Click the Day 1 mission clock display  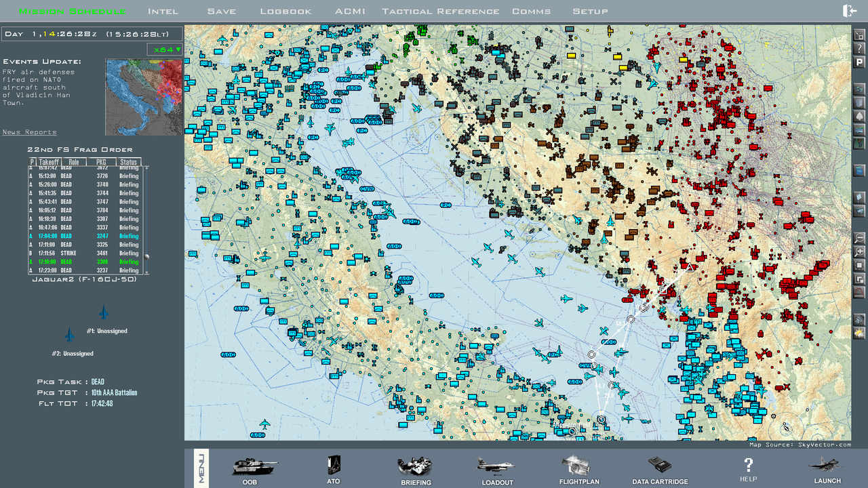[92, 34]
